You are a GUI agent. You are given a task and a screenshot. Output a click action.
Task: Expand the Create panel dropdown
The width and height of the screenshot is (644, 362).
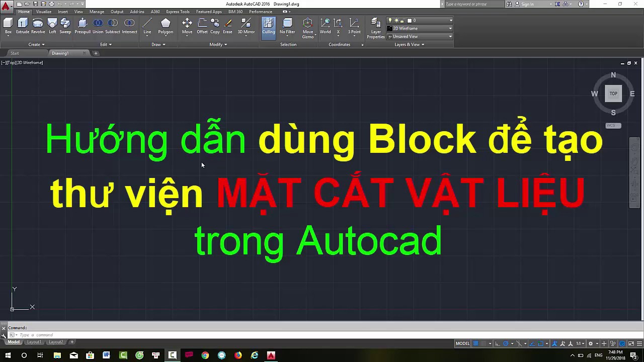coord(36,44)
